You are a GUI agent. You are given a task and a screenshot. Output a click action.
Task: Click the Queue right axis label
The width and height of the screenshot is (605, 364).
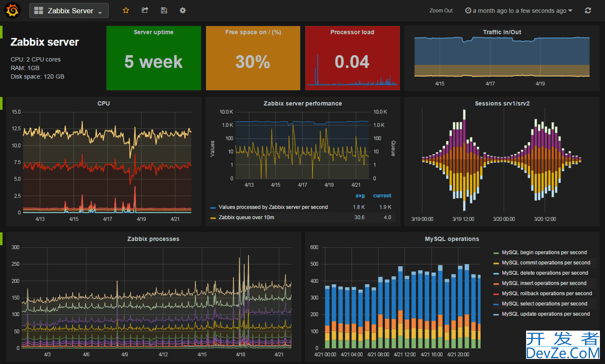coord(393,149)
